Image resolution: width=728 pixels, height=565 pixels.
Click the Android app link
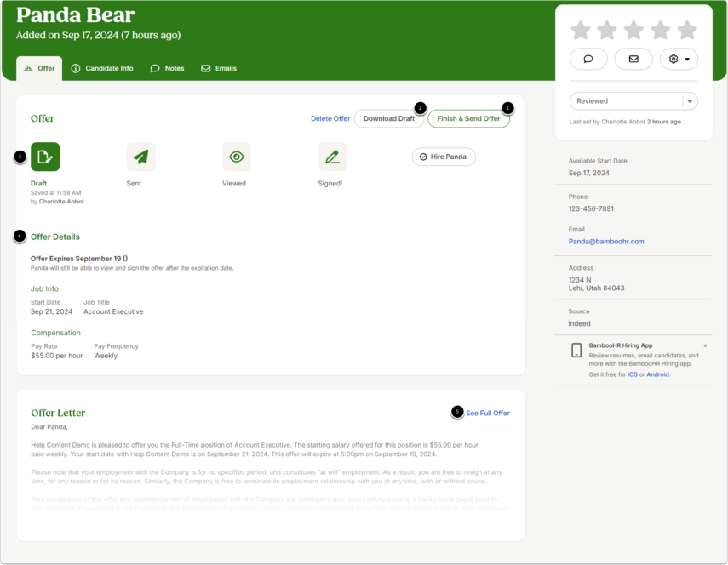658,374
